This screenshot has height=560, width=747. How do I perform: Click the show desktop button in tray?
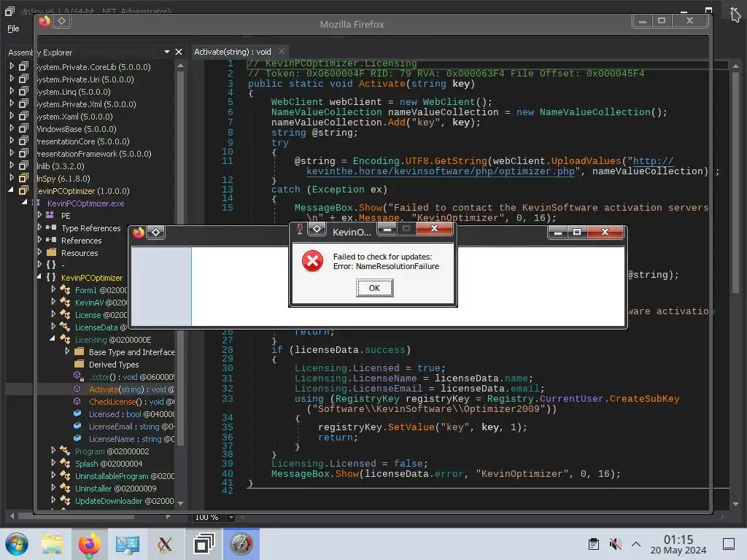coord(729,544)
